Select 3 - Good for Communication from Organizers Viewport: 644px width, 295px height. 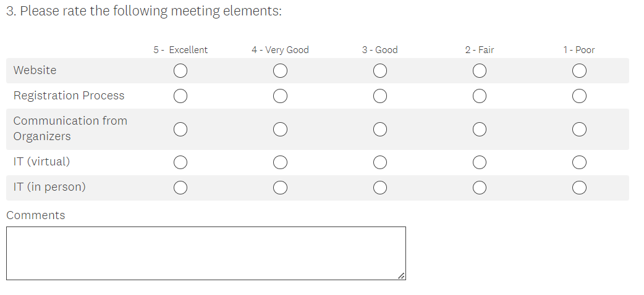pos(380,130)
